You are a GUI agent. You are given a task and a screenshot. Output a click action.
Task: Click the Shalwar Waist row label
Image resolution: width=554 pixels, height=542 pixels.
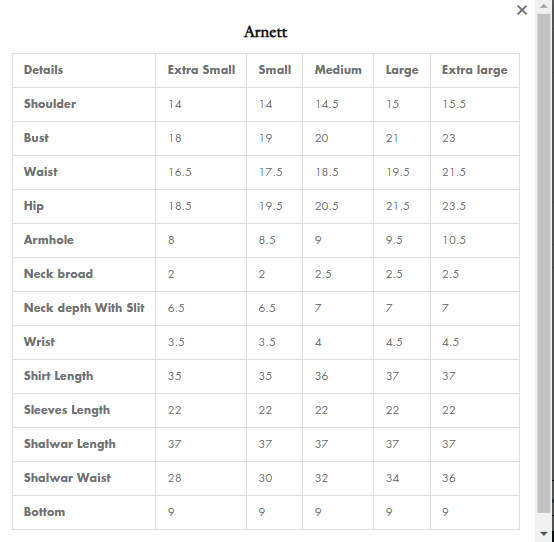pyautogui.click(x=67, y=478)
